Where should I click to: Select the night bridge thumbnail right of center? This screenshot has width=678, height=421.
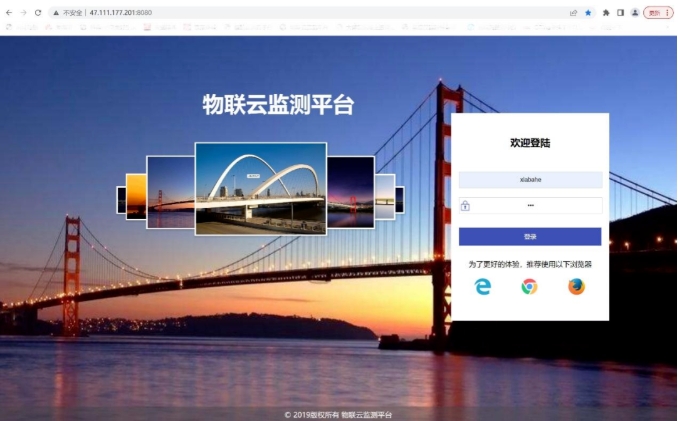351,191
